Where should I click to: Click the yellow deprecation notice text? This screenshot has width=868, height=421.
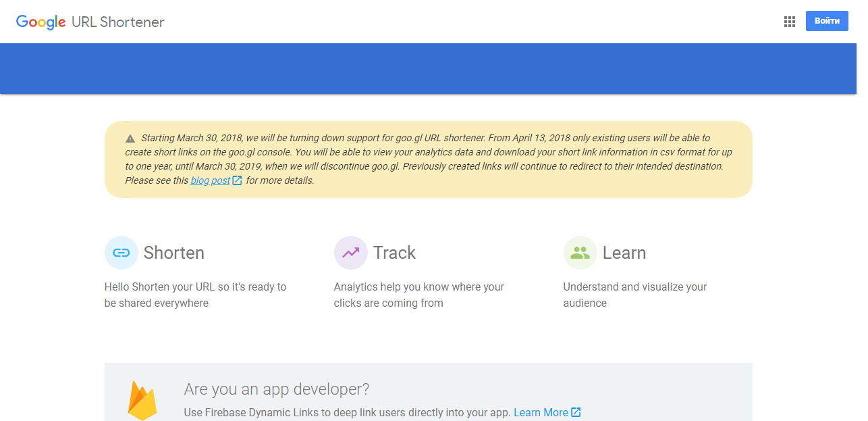pyautogui.click(x=429, y=159)
